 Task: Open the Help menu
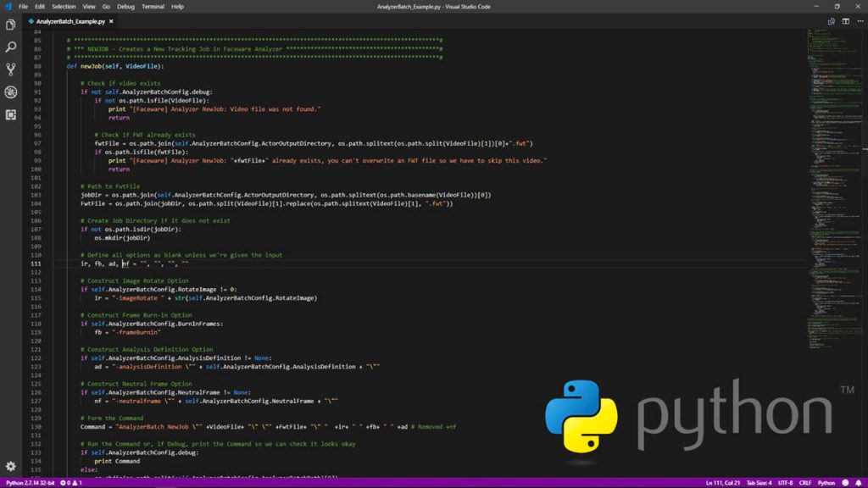coord(177,7)
